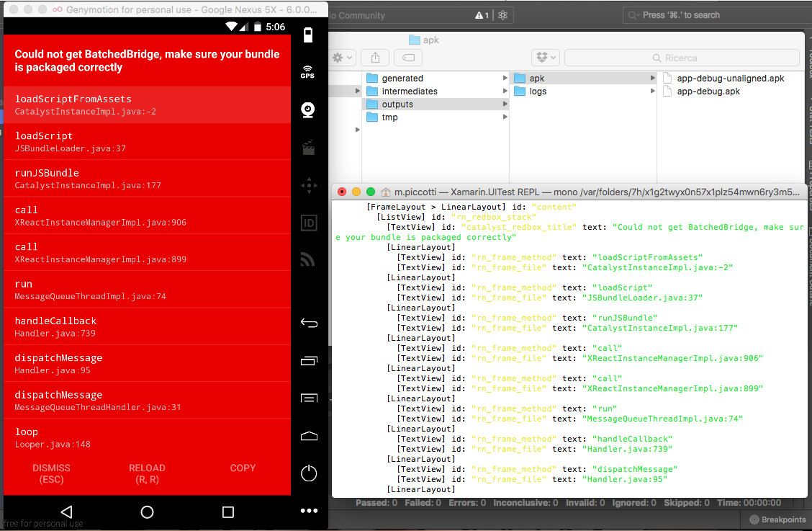Image resolution: width=812 pixels, height=531 pixels.
Task: Open the Genymotion camera widget
Action: [308, 110]
